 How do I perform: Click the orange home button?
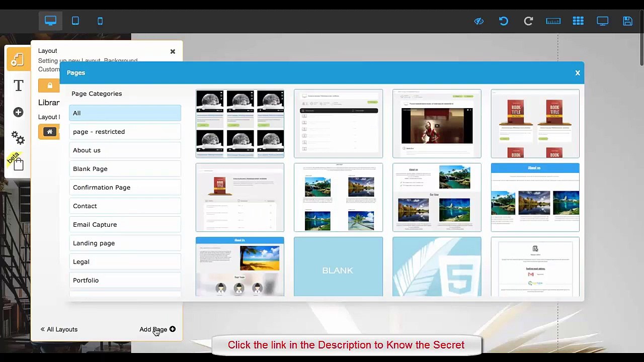tap(49, 132)
